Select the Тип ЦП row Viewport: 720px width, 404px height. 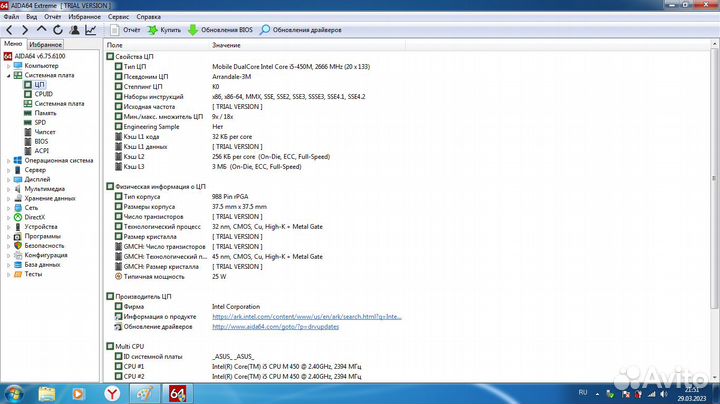tap(245, 67)
